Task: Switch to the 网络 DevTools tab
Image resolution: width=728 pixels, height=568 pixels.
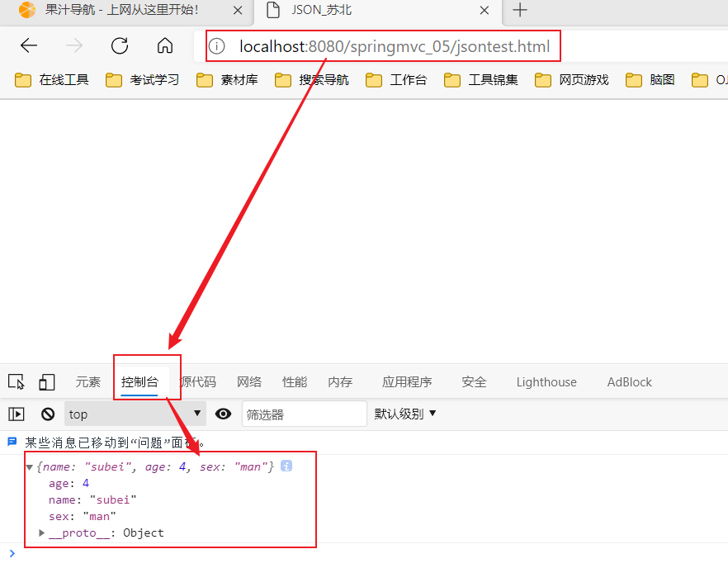Action: [249, 382]
